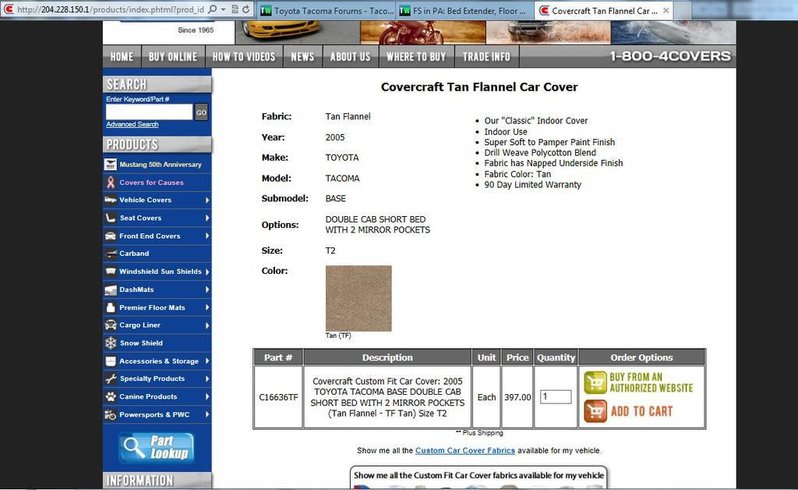Open the WHERE TO BUY navigation item
The image size is (798, 490).
point(416,56)
